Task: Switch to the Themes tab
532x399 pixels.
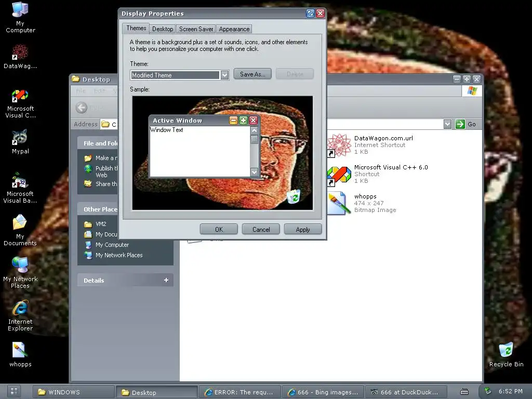Action: 136,28
